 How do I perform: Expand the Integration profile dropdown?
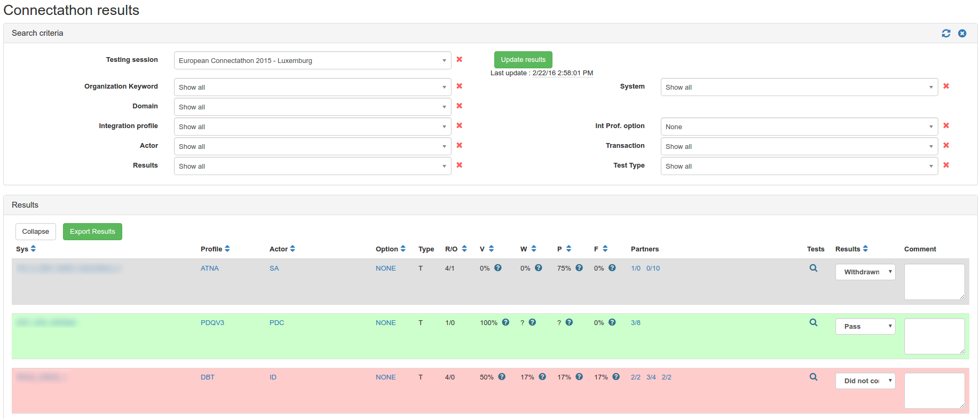pos(312,127)
